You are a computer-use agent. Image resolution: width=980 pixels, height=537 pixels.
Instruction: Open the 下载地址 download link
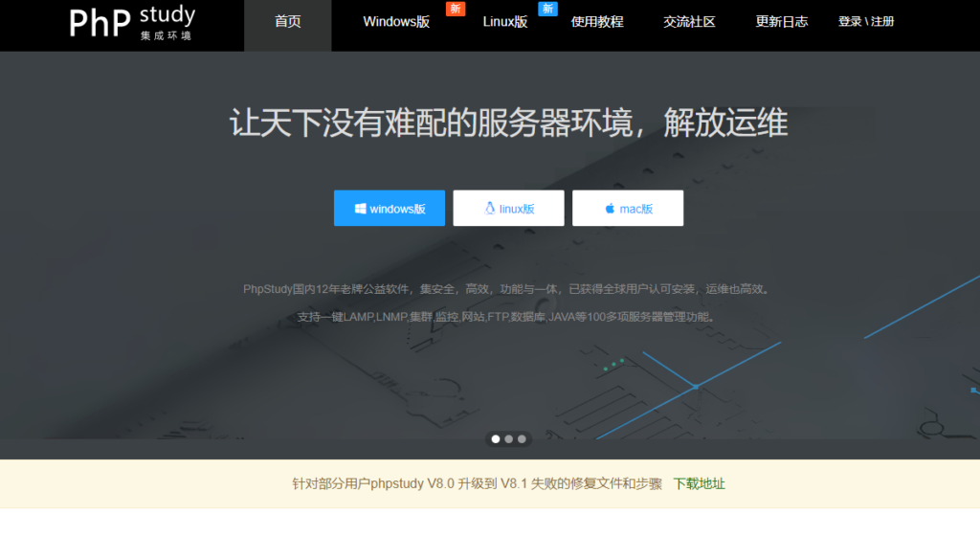pyautogui.click(x=699, y=483)
